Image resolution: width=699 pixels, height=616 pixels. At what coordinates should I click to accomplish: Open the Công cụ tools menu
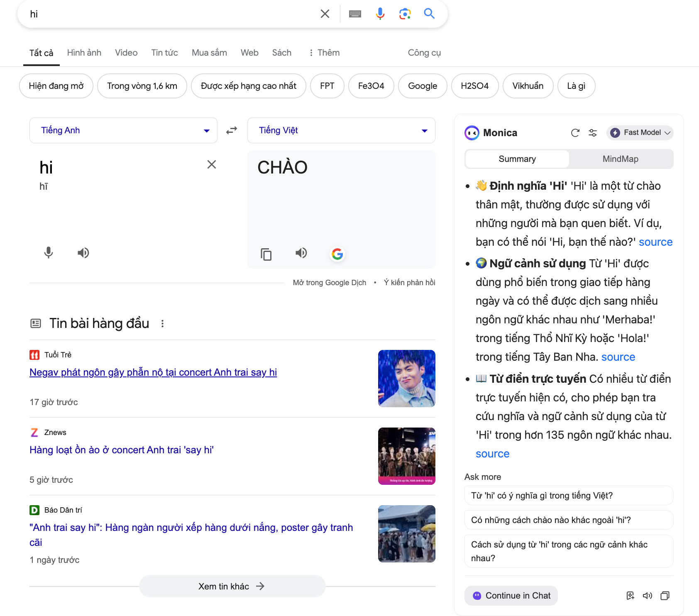[x=424, y=53]
